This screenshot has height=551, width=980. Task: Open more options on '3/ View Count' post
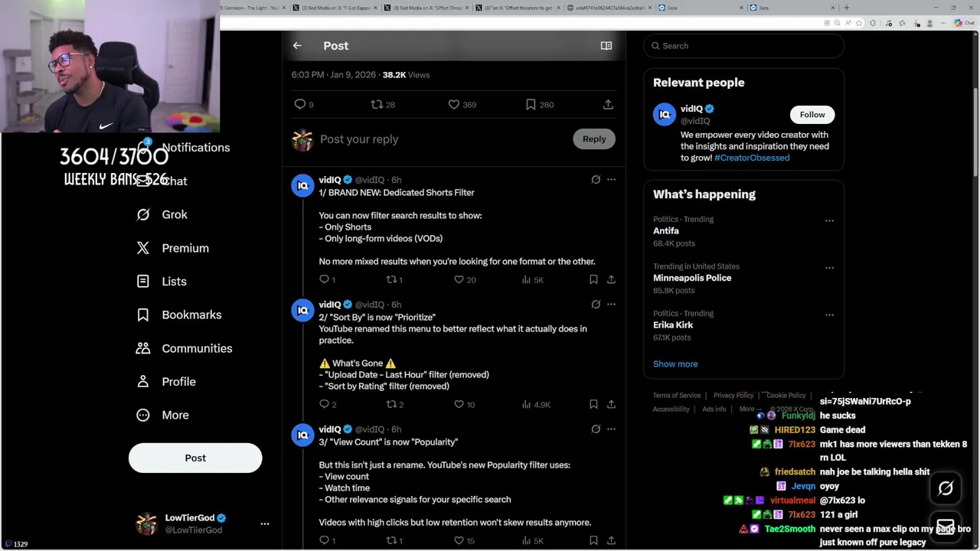tap(611, 429)
